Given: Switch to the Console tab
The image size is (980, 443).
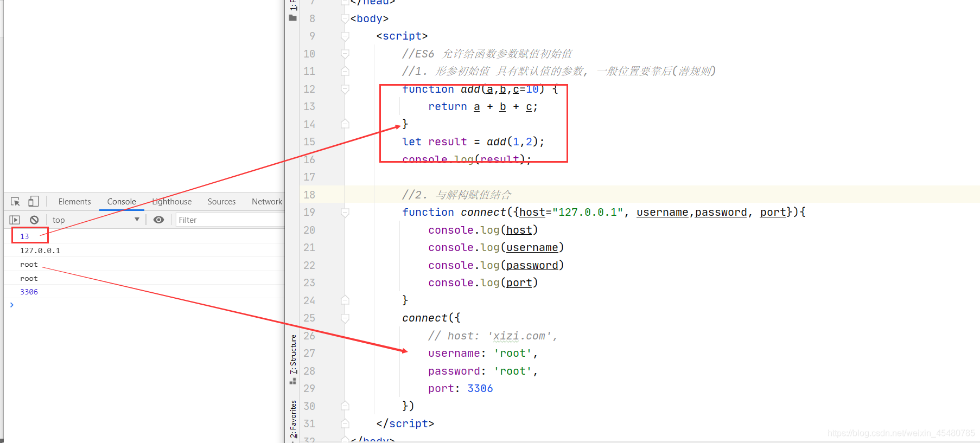Looking at the screenshot, I should pyautogui.click(x=122, y=202).
